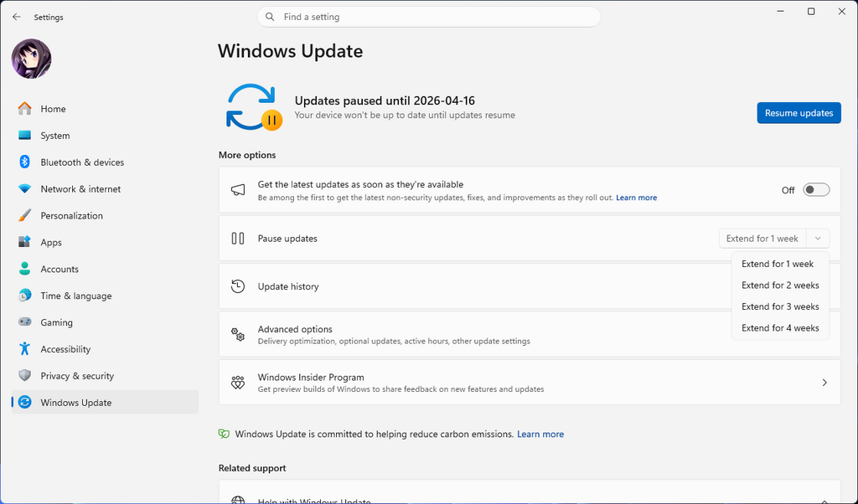Viewport: 858px width, 504px height.
Task: Click the Bluetooth icon in sidebar
Action: pyautogui.click(x=24, y=162)
